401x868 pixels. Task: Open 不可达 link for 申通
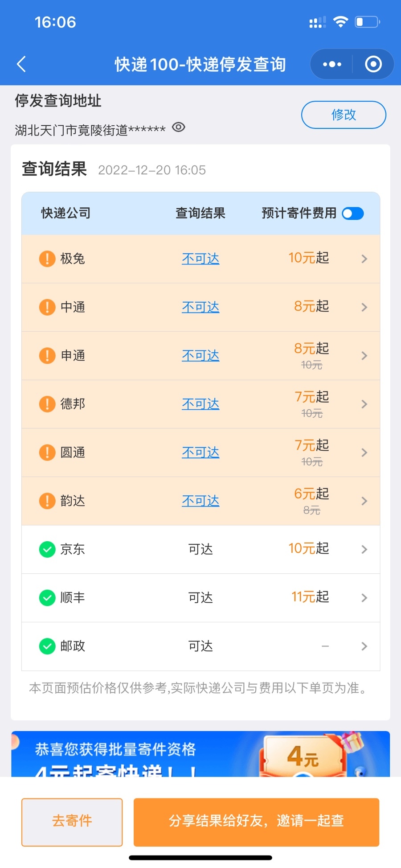pos(200,356)
